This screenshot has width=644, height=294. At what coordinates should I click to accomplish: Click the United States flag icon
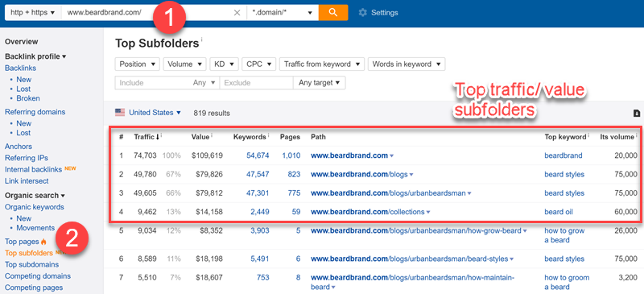120,112
